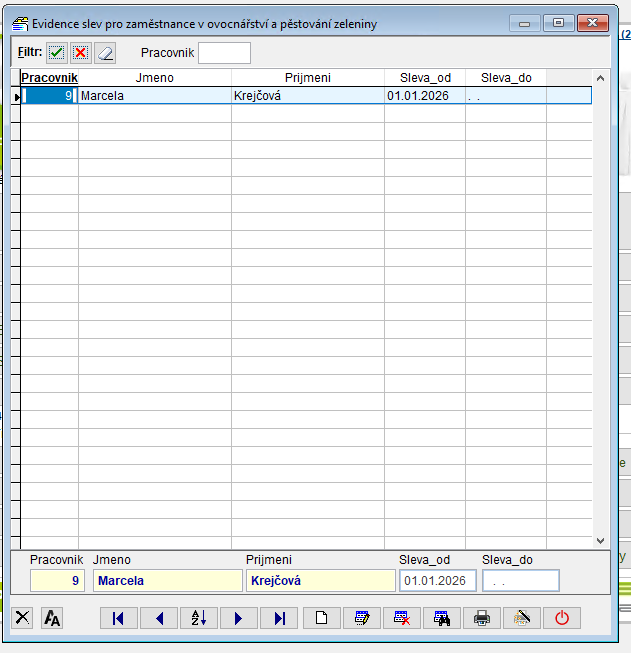The width and height of the screenshot is (631, 653).
Task: Click the Pracovnik filter input field
Action: (x=224, y=53)
